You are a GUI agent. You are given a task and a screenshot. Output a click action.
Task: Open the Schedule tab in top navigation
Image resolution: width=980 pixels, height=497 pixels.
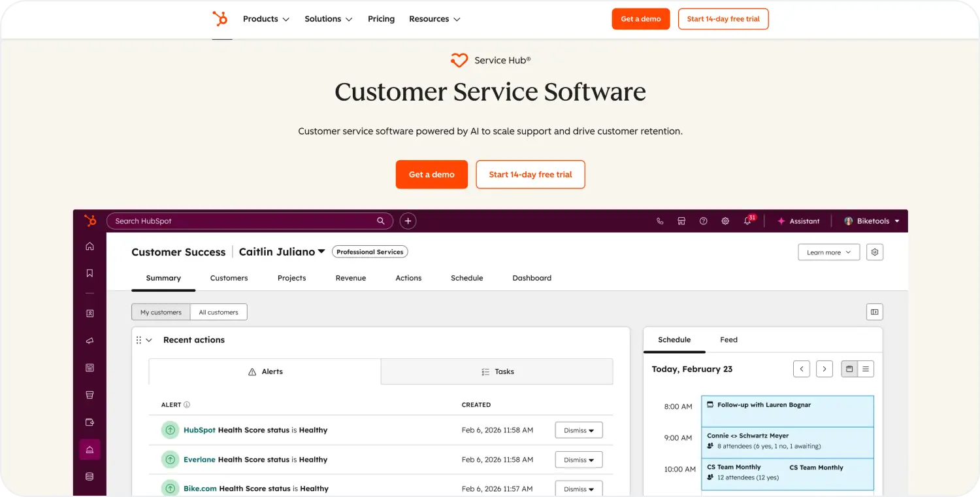(x=466, y=278)
